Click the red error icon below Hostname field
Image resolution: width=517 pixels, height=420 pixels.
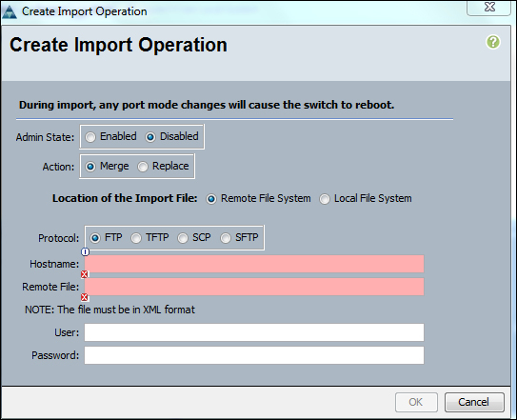(85, 274)
